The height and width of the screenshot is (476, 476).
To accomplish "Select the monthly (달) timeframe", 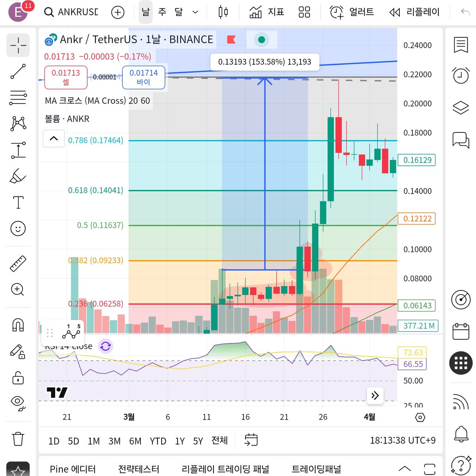I will (x=179, y=12).
